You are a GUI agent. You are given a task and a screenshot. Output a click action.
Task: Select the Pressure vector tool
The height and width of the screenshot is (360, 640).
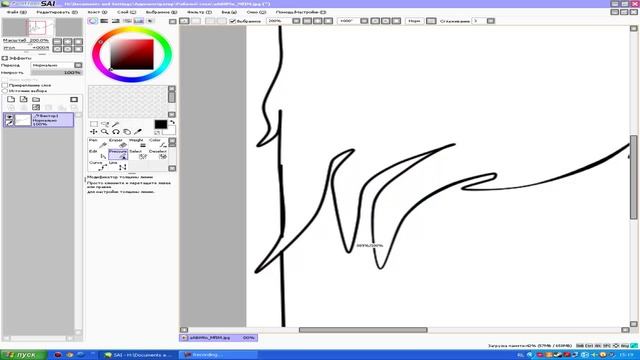[x=118, y=154]
